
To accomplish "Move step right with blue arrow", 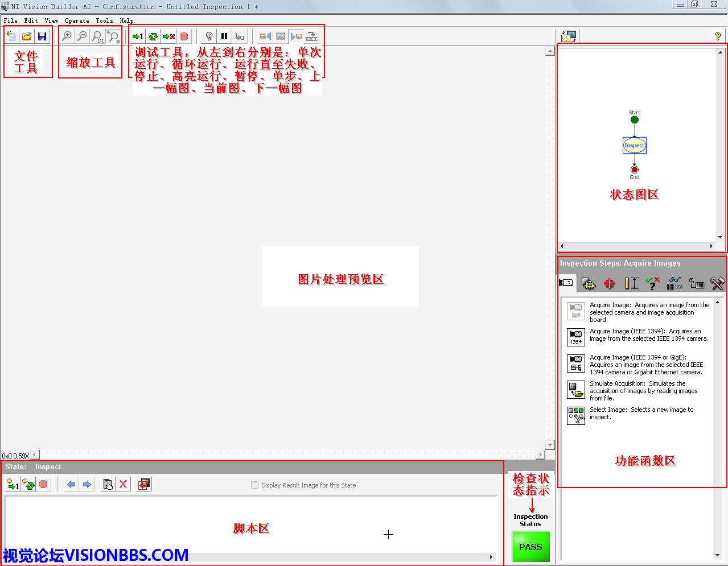I will [87, 484].
